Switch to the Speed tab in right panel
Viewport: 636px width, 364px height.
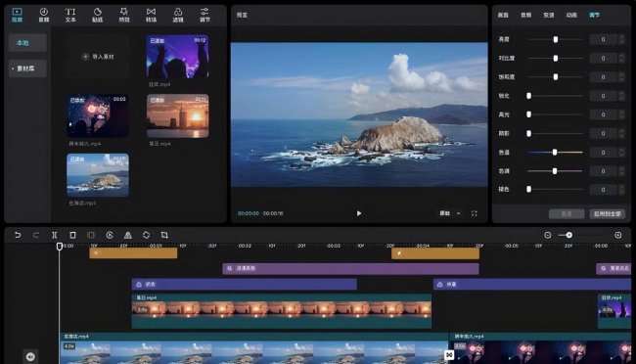[549, 15]
